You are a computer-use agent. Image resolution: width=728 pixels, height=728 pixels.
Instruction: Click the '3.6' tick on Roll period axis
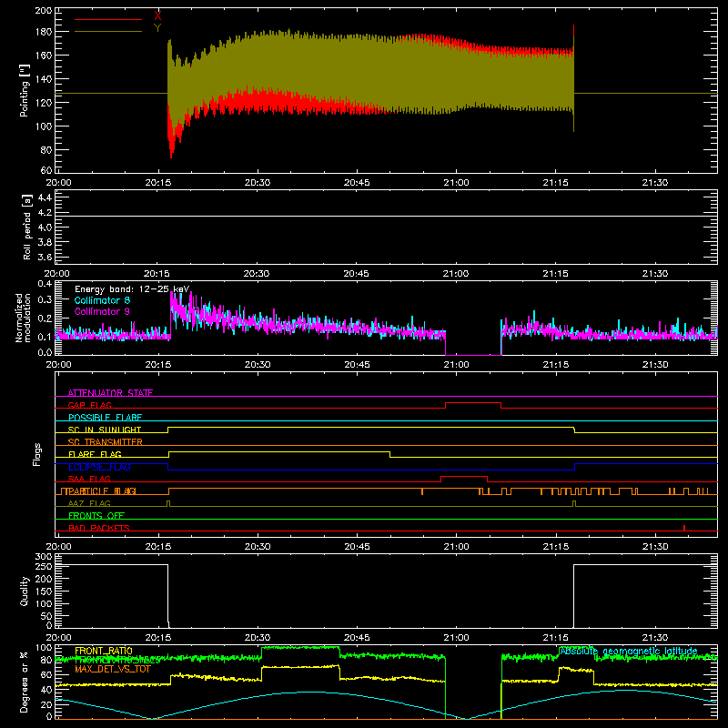(45, 257)
